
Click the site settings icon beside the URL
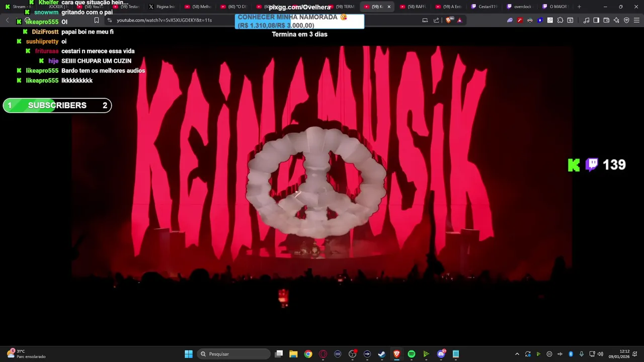[109, 20]
